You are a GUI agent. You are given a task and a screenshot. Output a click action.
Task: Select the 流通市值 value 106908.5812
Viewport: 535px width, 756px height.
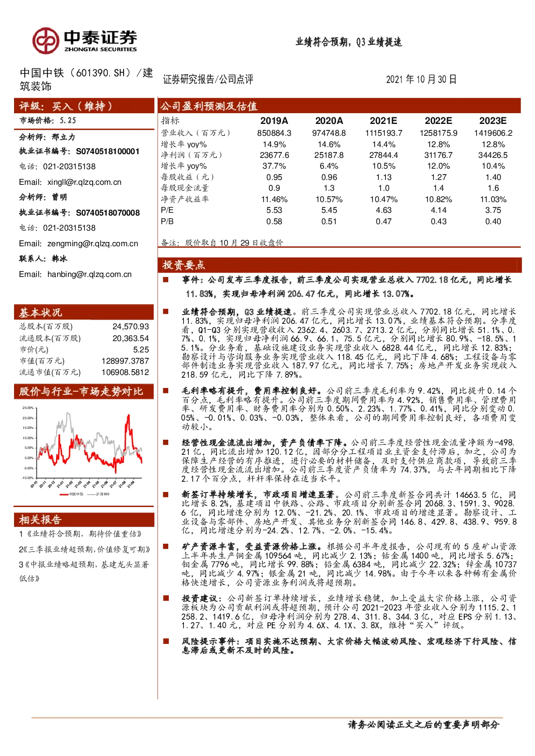tap(125, 372)
